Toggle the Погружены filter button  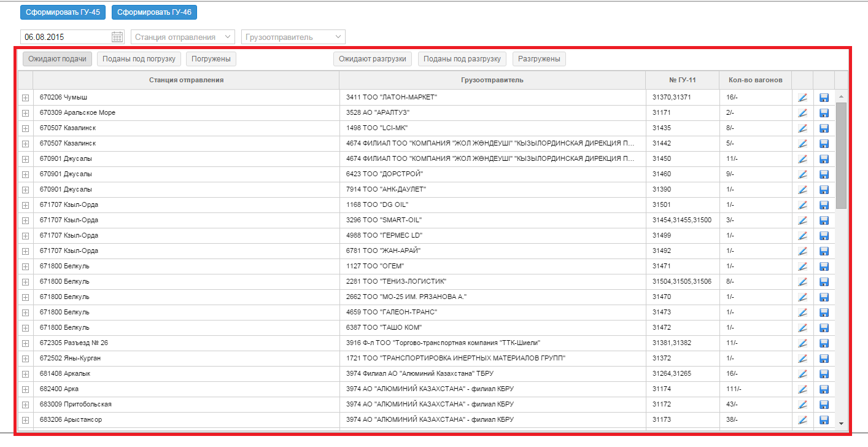[x=211, y=59]
